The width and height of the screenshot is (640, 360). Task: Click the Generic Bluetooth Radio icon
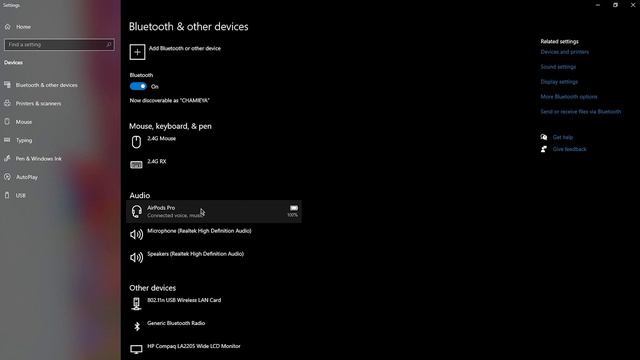(137, 327)
